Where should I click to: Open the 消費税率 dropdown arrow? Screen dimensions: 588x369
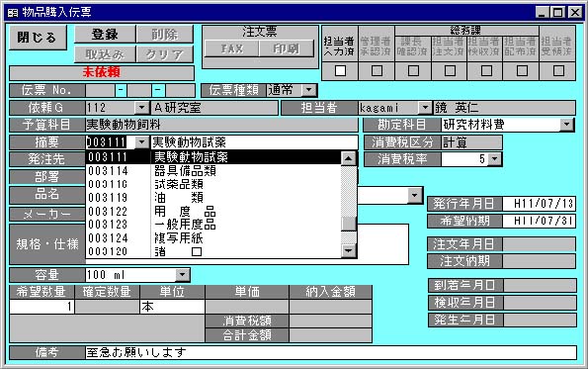click(494, 159)
